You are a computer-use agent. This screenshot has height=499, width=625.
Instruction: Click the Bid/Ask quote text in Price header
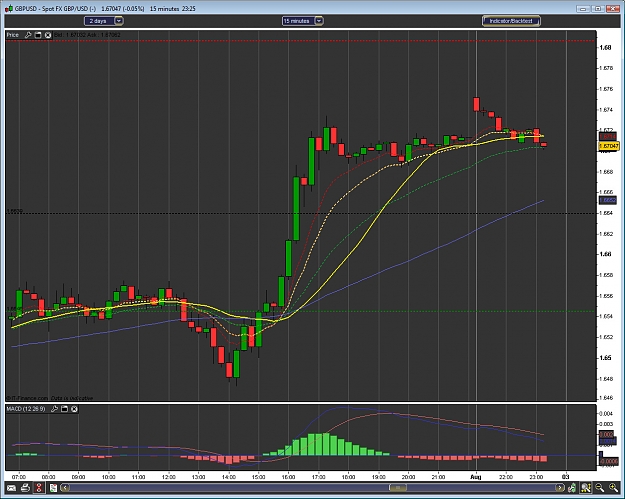click(x=87, y=35)
